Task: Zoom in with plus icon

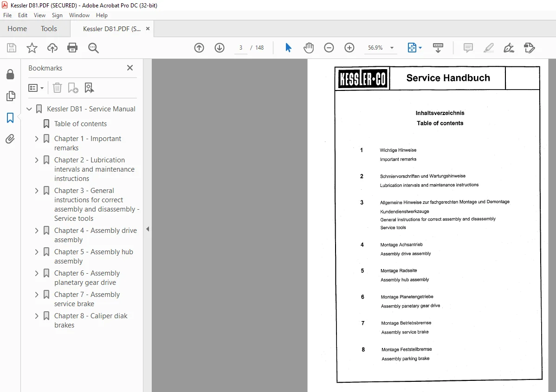Action: pyautogui.click(x=349, y=48)
